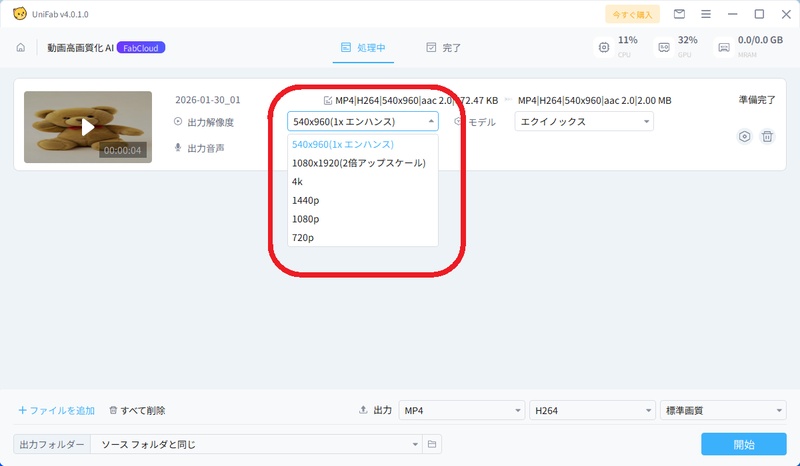Click the file name 2026-01-30_01
Screen dimensions: 800x466
point(208,100)
